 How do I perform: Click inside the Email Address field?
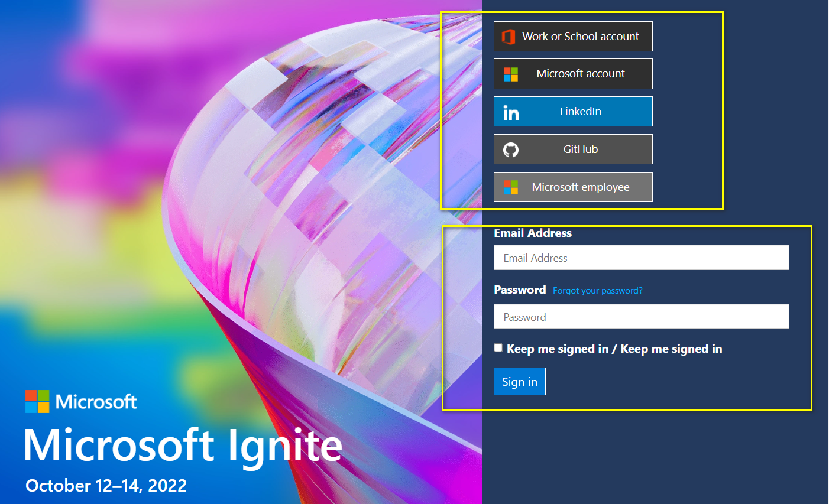pos(641,257)
